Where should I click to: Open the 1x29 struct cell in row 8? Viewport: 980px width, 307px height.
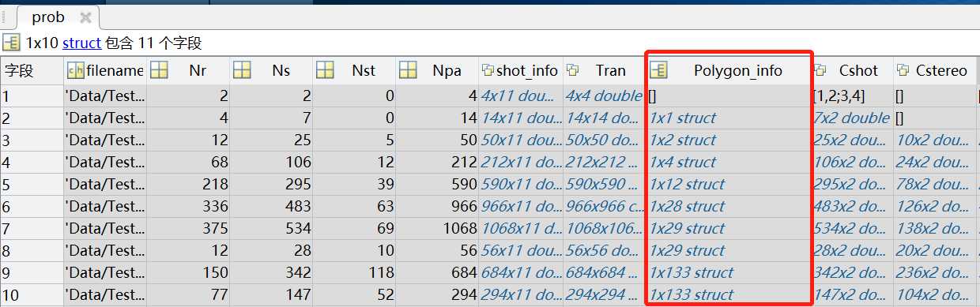point(729,250)
